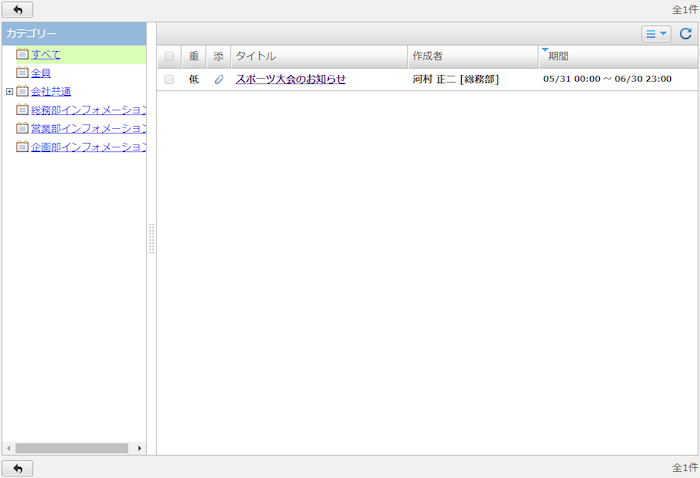700x478 pixels.
Task: Click the bottom-left back arrow button
Action: click(18, 468)
